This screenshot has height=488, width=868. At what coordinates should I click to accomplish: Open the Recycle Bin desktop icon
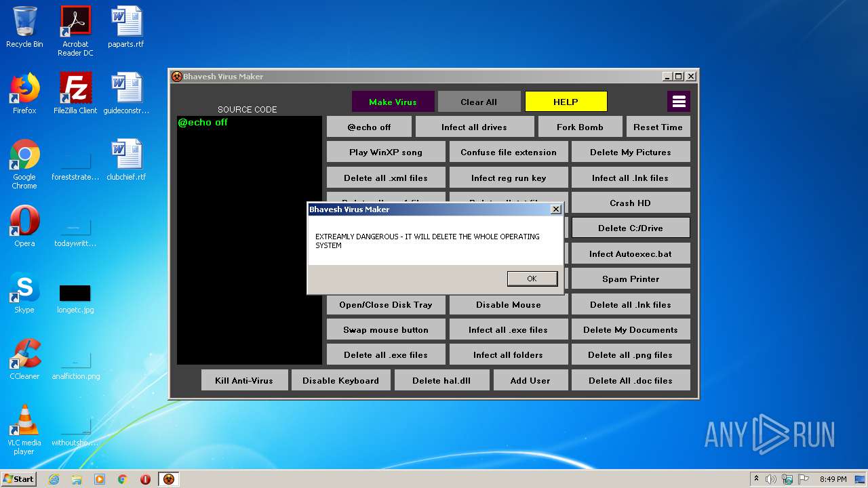[x=24, y=27]
